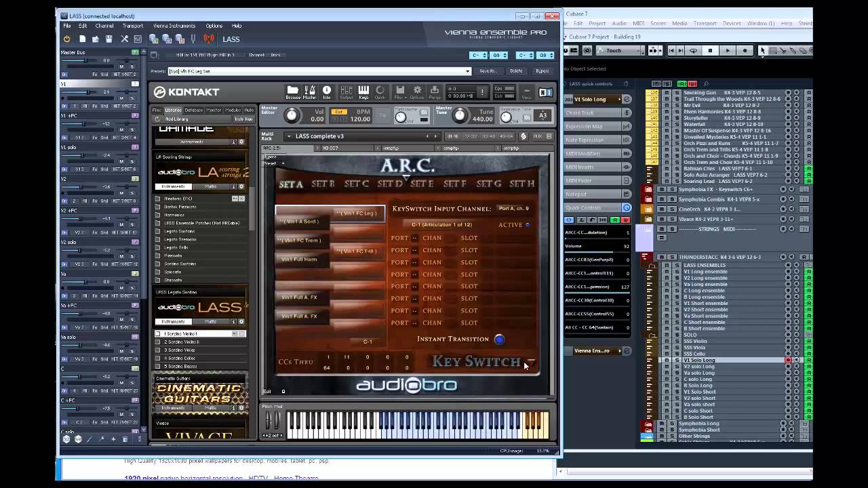Open the Presets dropdown arrow
The image size is (868, 488).
pos(467,71)
